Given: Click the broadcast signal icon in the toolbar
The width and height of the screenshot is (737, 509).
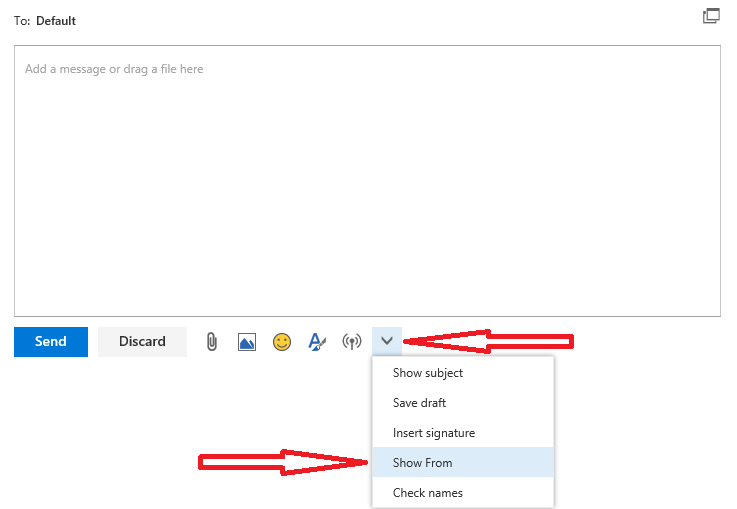Looking at the screenshot, I should click(351, 342).
